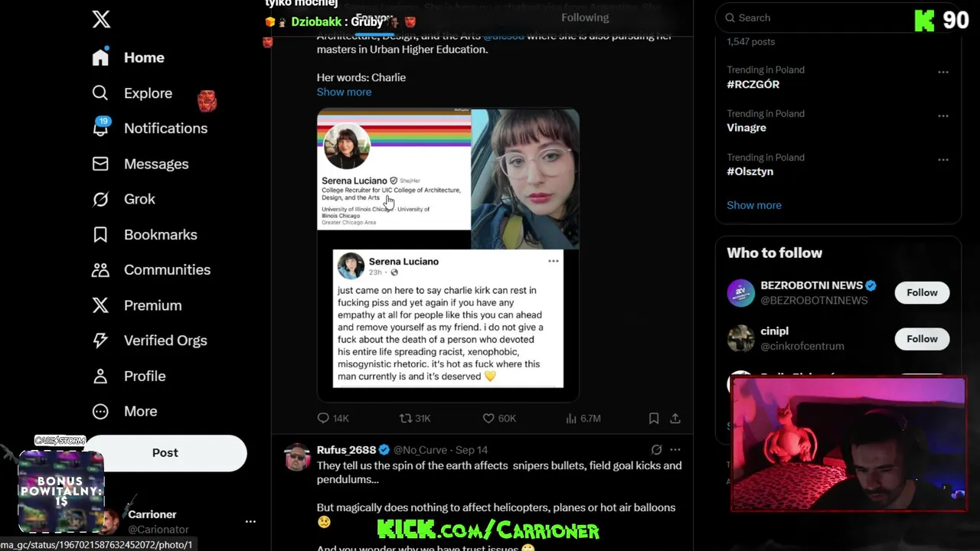Click the reply icon showing 14K
980x551 pixels.
tap(333, 419)
